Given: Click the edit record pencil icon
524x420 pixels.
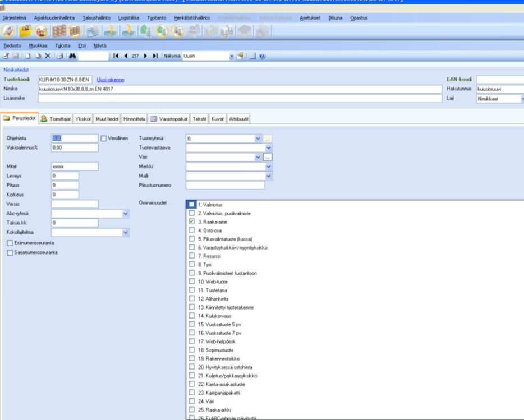Looking at the screenshot, I should (x=6, y=56).
